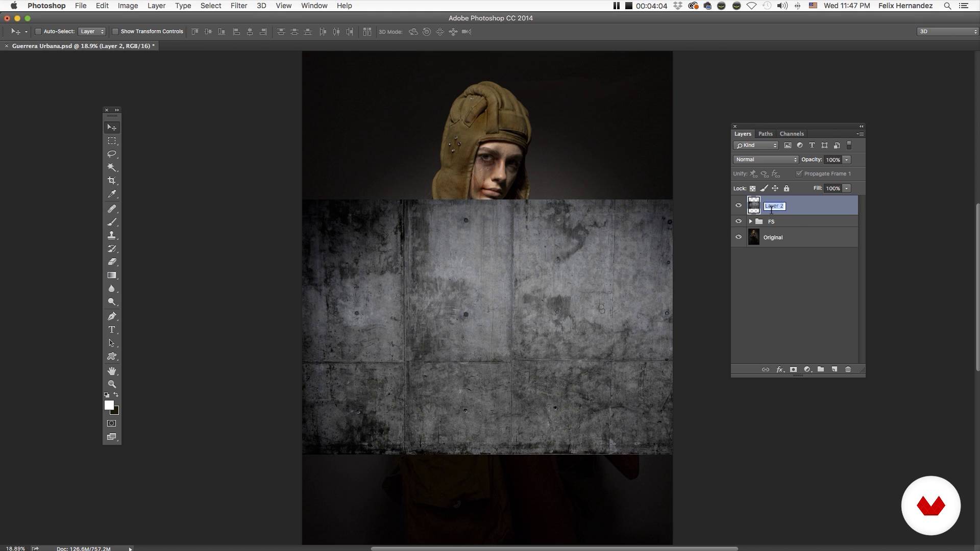
Task: Click the delete layer trash icon
Action: (848, 369)
